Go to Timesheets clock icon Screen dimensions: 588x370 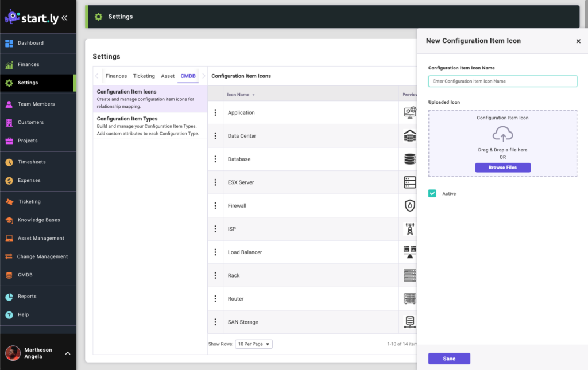coord(9,162)
